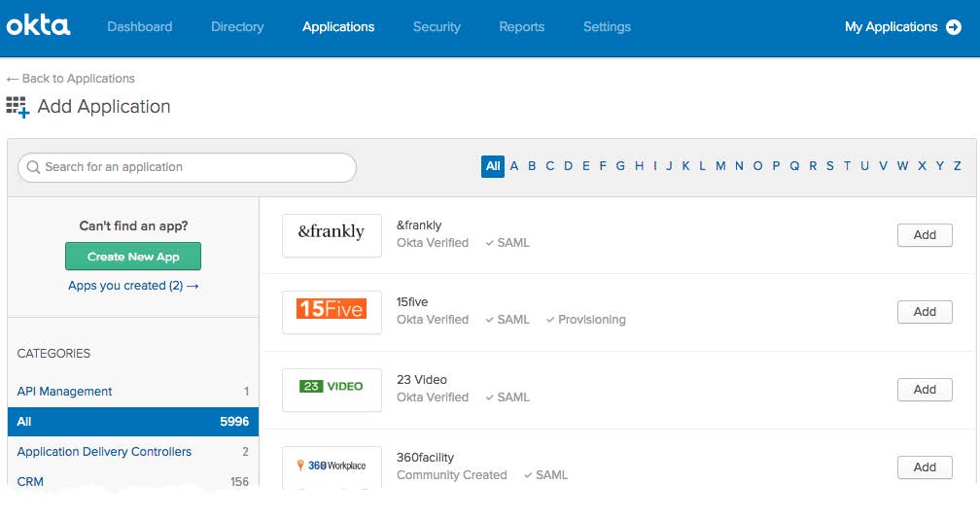Follow the Back to Applications link
This screenshot has height=518, width=980.
click(71, 79)
